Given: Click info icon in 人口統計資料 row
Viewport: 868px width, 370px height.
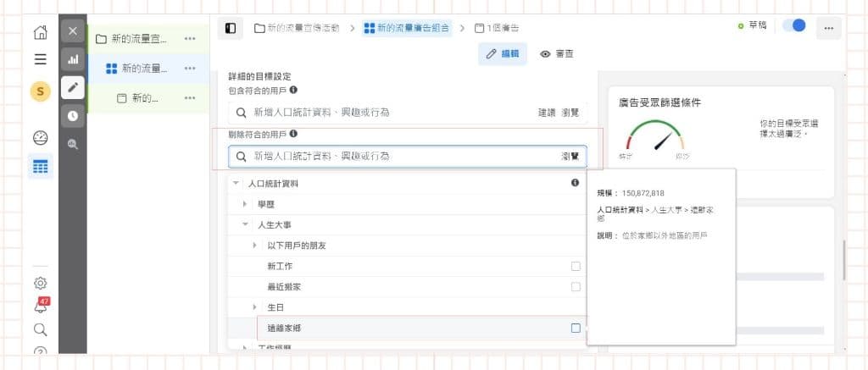Looking at the screenshot, I should 576,183.
